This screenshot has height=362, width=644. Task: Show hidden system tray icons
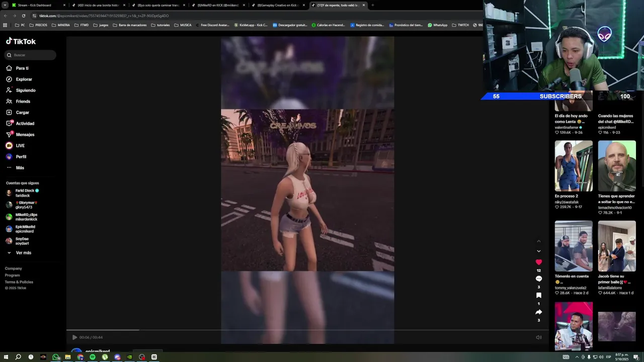coord(577,357)
